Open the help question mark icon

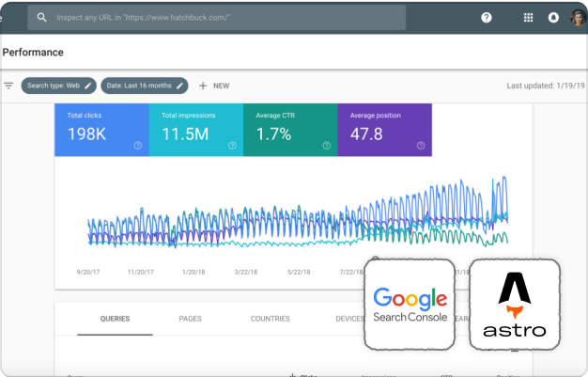click(487, 17)
